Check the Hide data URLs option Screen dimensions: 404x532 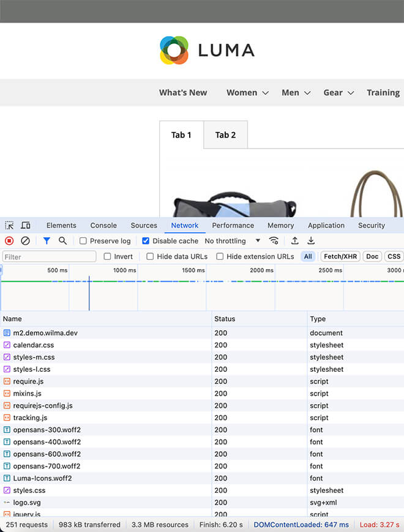coord(150,257)
